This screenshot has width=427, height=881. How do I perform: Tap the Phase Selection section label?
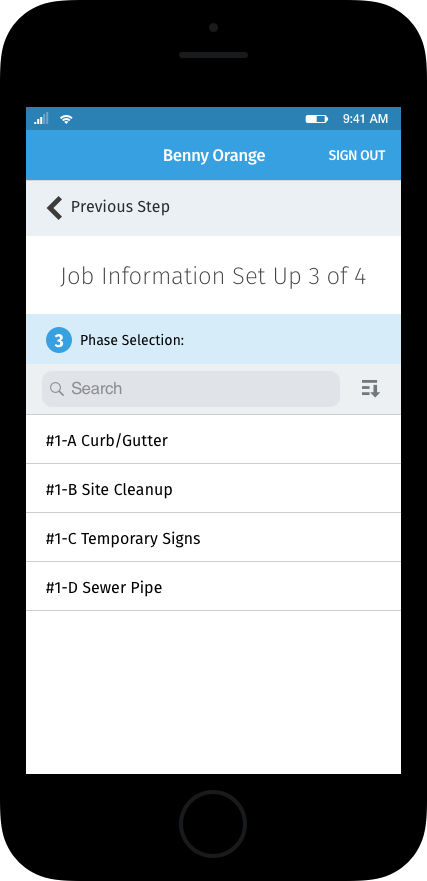click(132, 340)
